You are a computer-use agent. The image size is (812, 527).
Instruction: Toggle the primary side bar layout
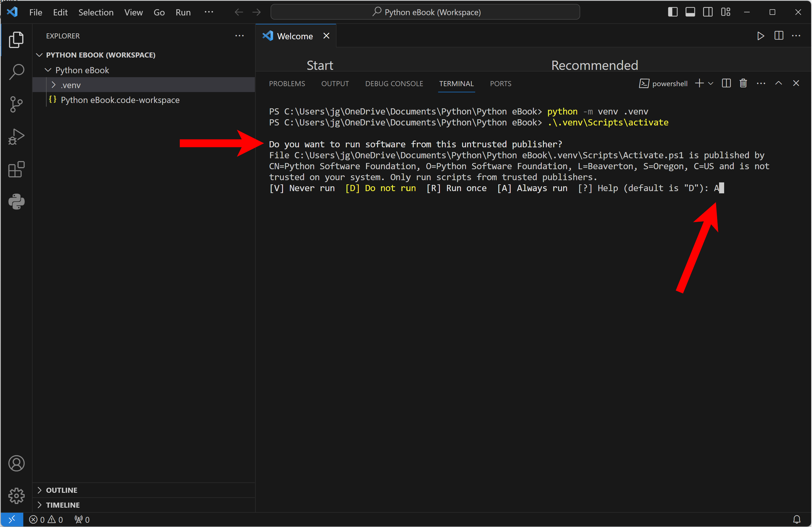point(673,12)
